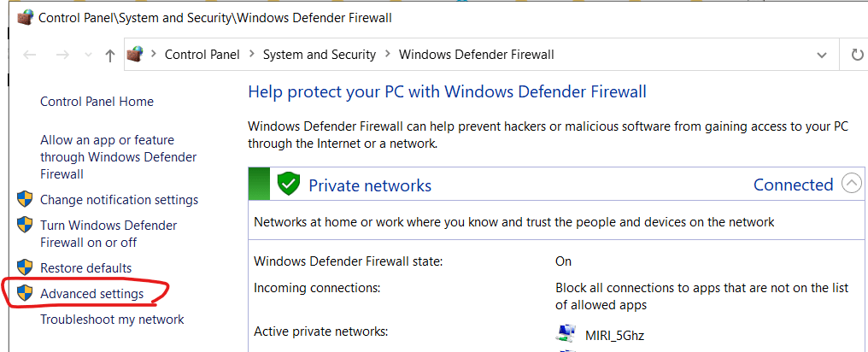Click the firewall icon in address bar
Screen dimensions: 868x352
click(135, 55)
